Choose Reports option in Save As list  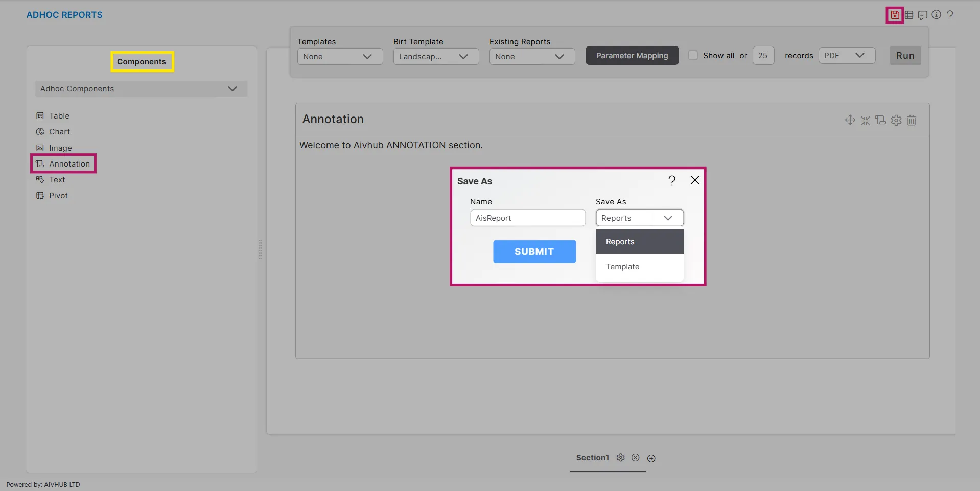620,242
